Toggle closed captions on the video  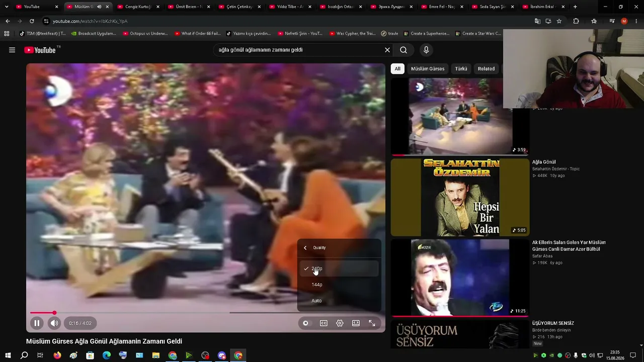point(324,323)
